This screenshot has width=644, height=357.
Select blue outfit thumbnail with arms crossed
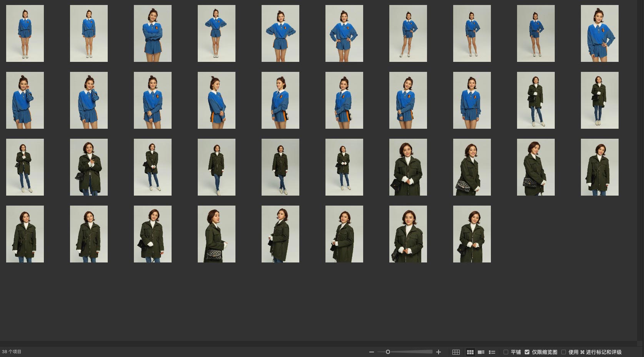point(153,33)
